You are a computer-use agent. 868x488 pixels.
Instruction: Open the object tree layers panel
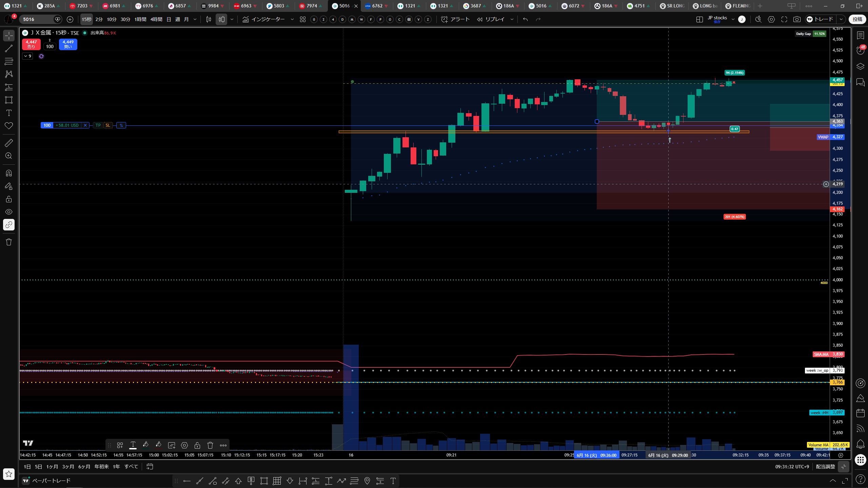click(x=860, y=66)
